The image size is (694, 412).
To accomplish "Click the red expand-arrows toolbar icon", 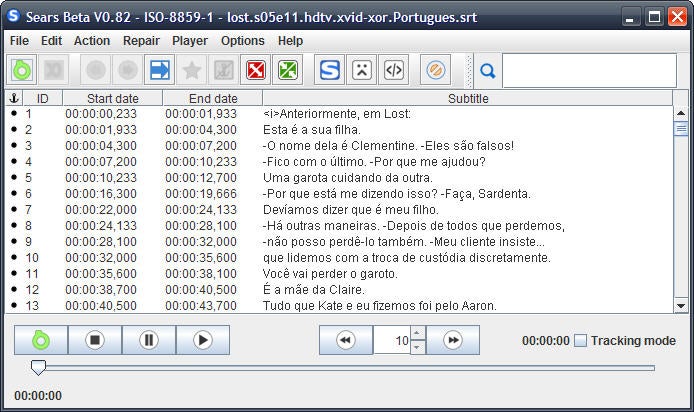I will click(x=255, y=70).
